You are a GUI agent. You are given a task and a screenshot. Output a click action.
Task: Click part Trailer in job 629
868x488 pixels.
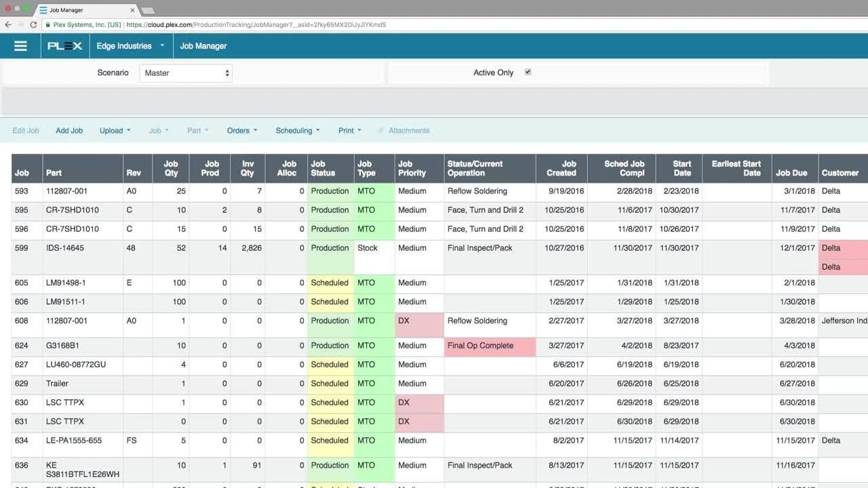coord(57,384)
